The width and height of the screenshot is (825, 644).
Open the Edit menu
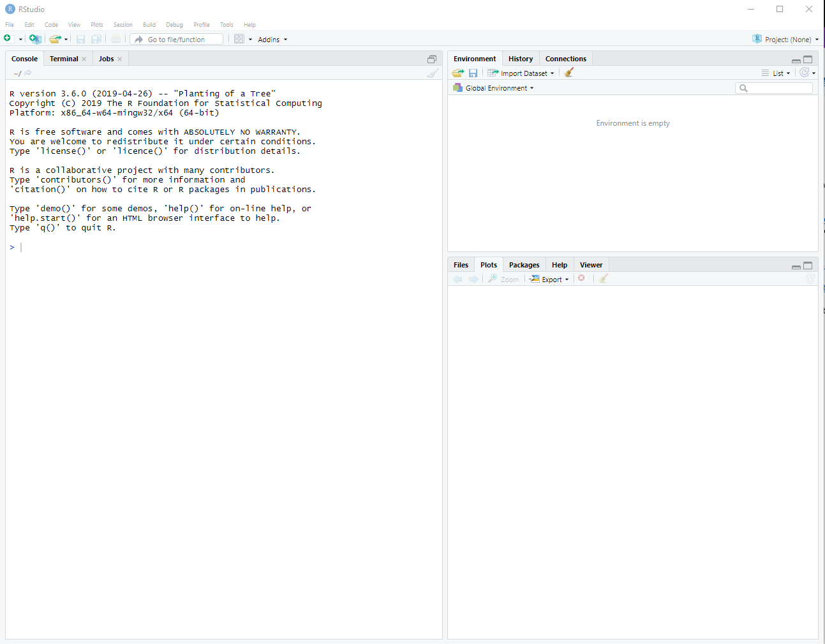click(x=29, y=25)
